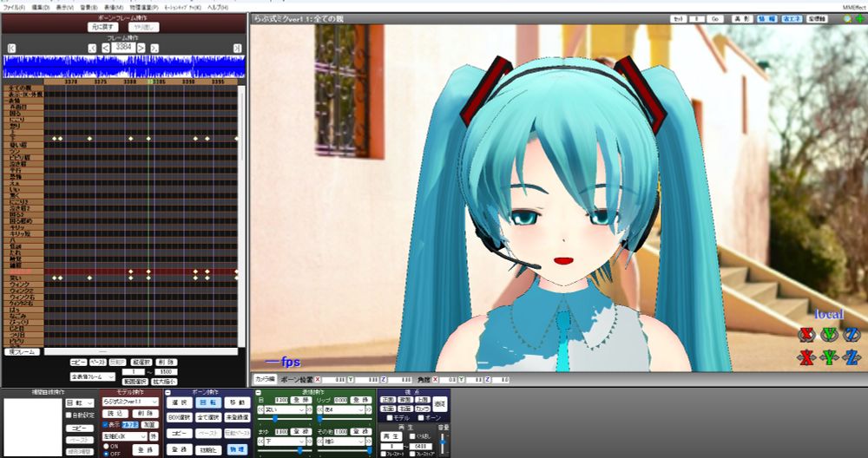Adjust the eyebrow morph slider

(286, 451)
